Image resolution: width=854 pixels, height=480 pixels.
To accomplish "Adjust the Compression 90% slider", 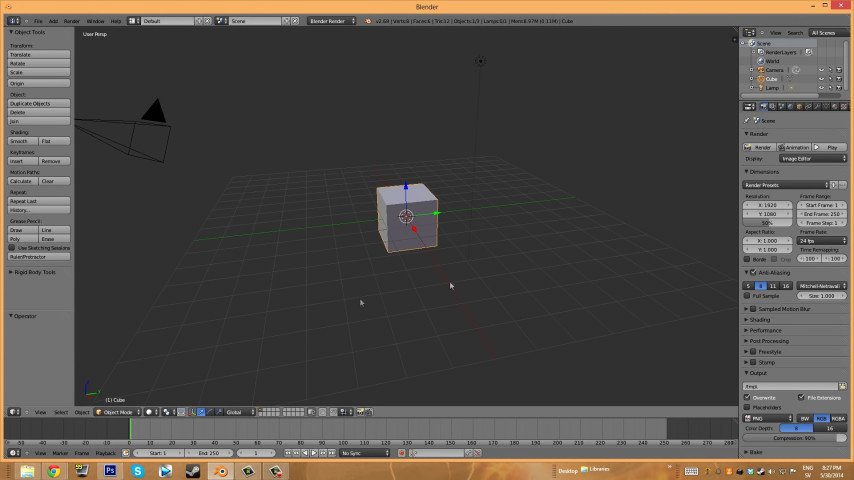I will coord(795,438).
